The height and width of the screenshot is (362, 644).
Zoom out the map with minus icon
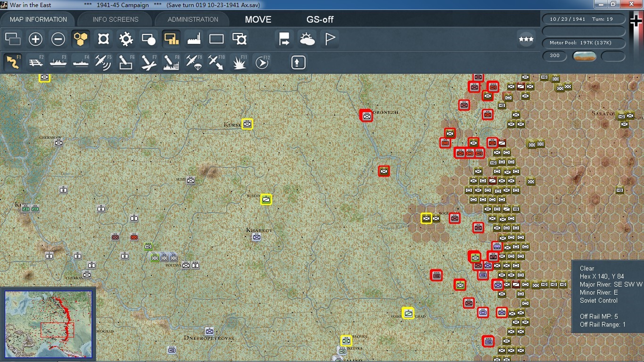[58, 39]
